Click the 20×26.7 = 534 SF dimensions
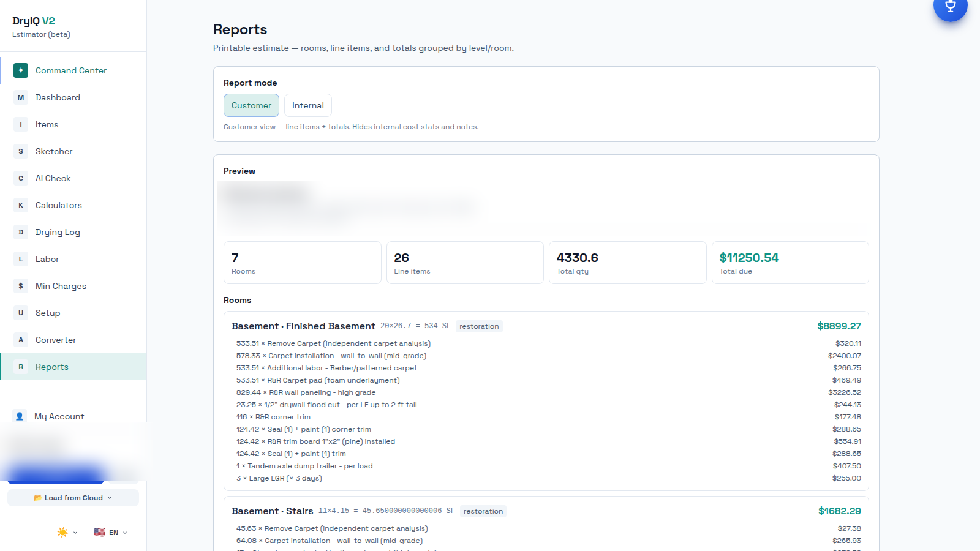This screenshot has width=980, height=551. click(x=415, y=326)
